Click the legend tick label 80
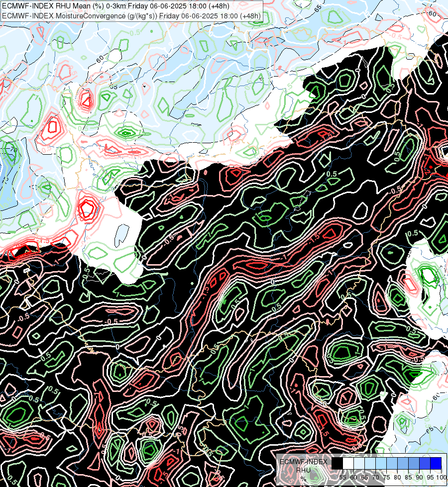This screenshot has height=487, width=448. tap(397, 478)
